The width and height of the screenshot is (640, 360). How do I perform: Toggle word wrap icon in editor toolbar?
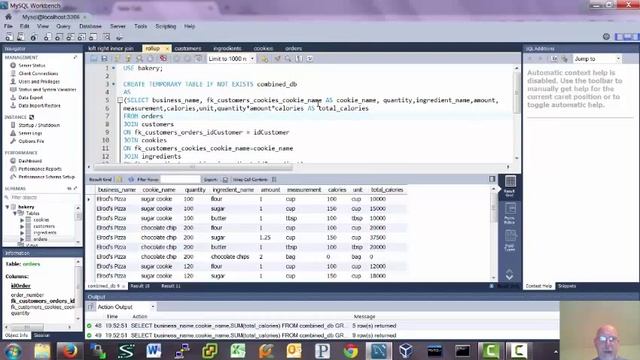[x=310, y=59]
